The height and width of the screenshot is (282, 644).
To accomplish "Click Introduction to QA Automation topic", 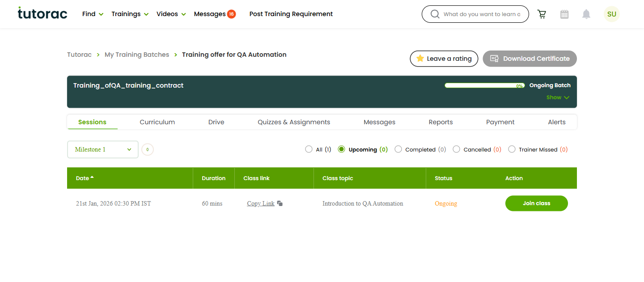I will click(x=363, y=203).
